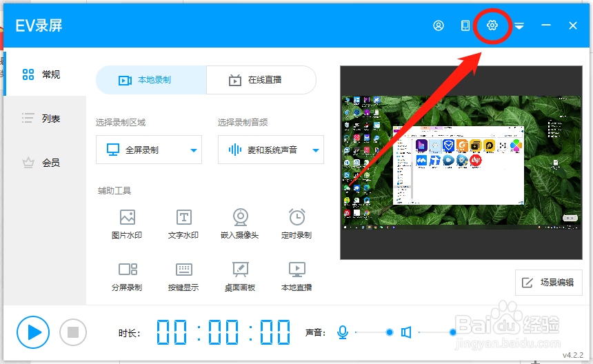Click the 场景编辑 button
593x364 pixels.
click(548, 283)
